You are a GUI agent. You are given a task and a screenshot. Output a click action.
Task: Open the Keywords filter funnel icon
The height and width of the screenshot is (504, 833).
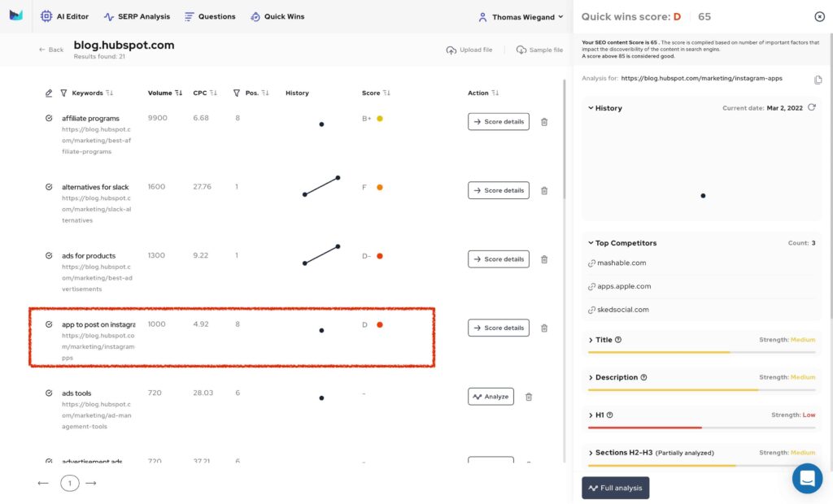[x=63, y=93]
